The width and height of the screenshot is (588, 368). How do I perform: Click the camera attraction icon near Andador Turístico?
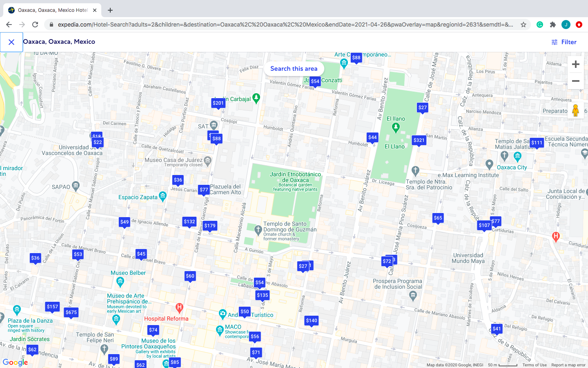223,314
